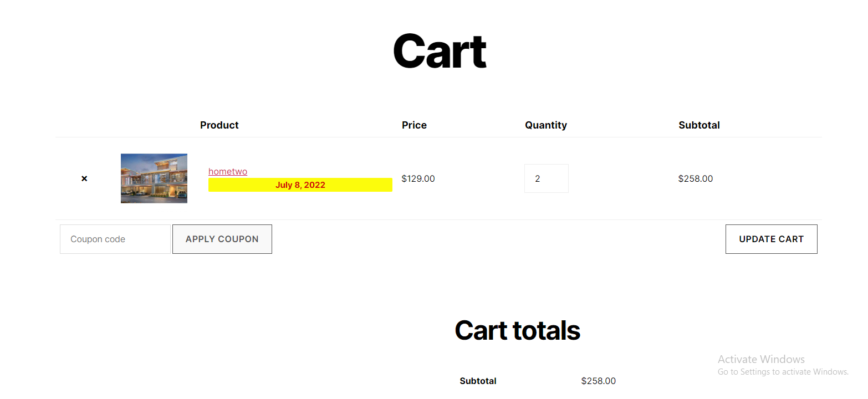Apply the coupon with APPLY COUPON button

222,239
